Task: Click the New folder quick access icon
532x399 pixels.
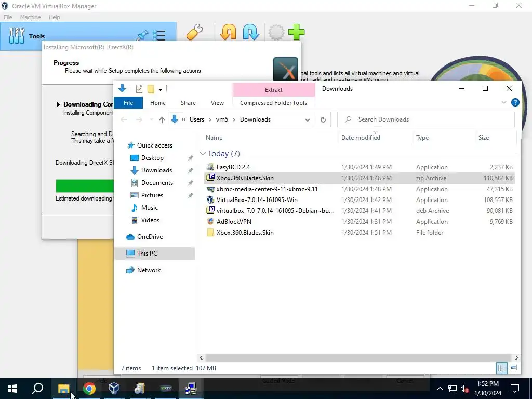Action: (151, 89)
